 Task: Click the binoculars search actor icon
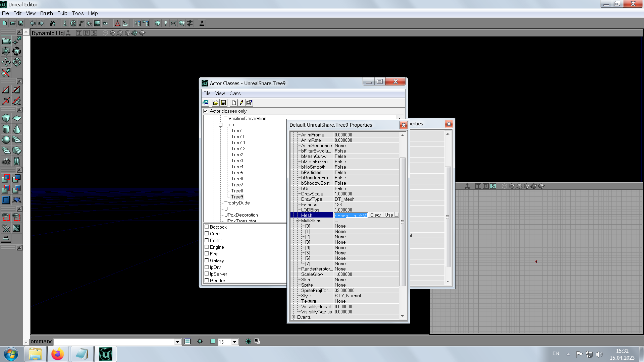coord(53,23)
